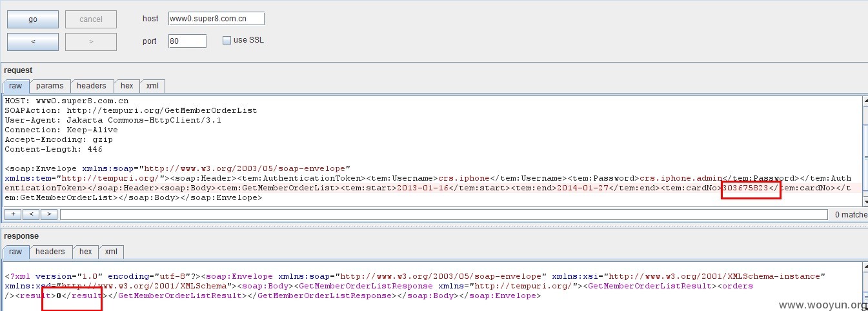
Task: Click the Accept-Encoding: gzip line
Action: 59,139
